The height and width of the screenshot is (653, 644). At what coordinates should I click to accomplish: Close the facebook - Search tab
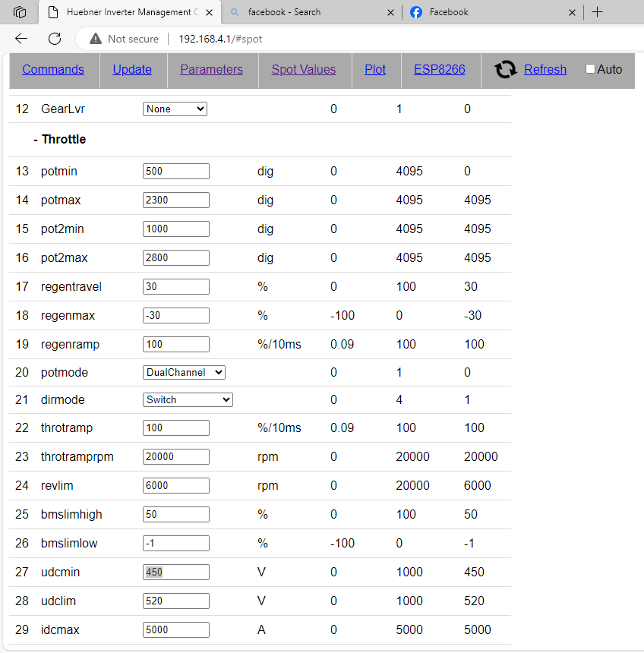[x=391, y=12]
